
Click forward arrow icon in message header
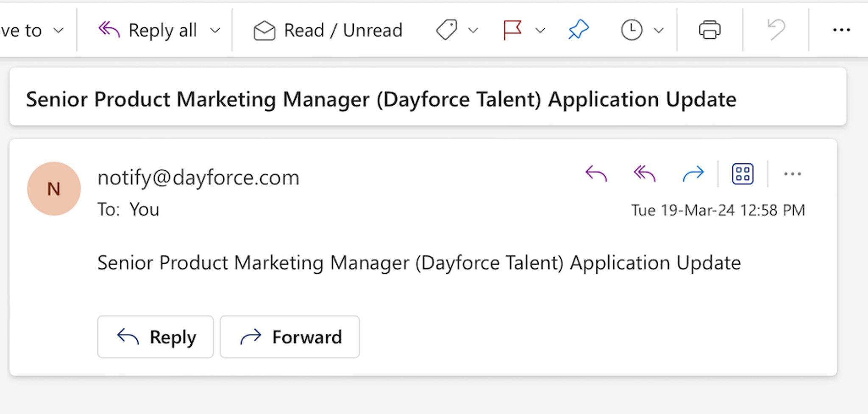click(693, 174)
